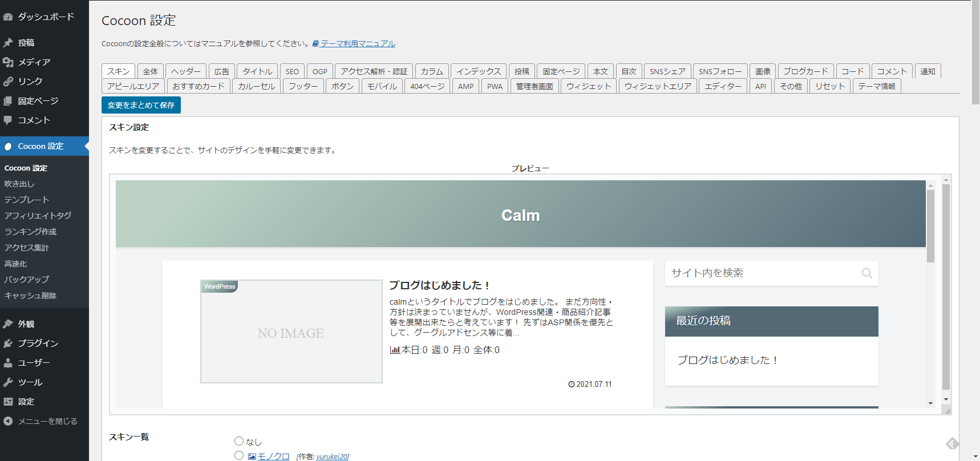Open Media via its camera-music icon
This screenshot has width=980, height=461.
pos(8,62)
